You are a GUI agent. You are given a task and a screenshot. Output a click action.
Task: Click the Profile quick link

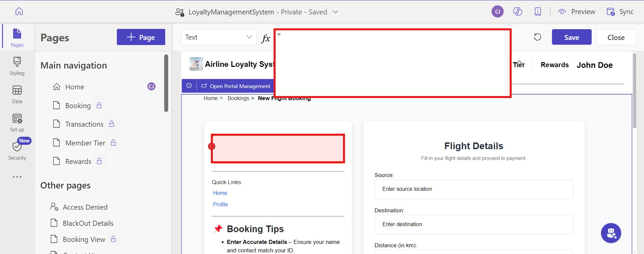click(220, 204)
